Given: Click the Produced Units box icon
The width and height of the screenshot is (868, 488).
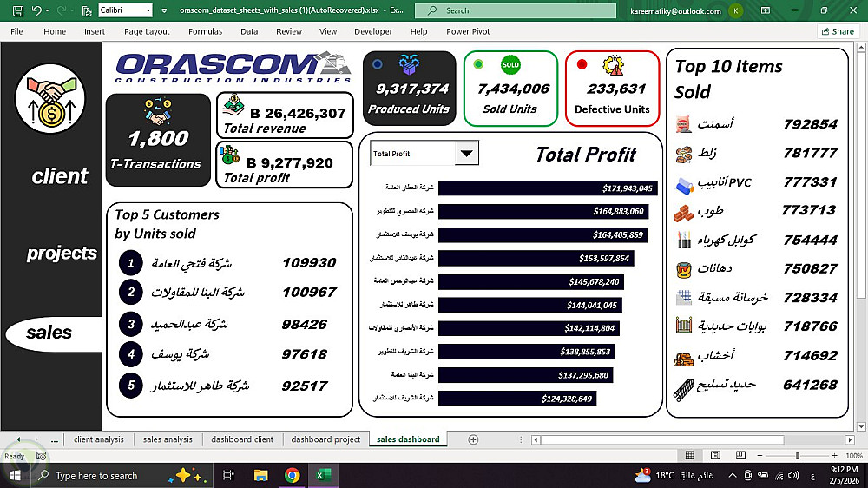Looking at the screenshot, I should (409, 65).
